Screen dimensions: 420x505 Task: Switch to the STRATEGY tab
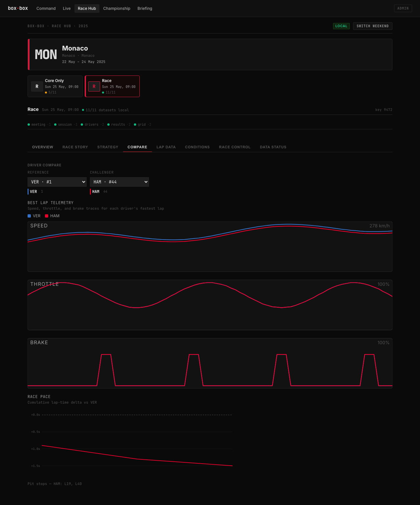pyautogui.click(x=108, y=147)
